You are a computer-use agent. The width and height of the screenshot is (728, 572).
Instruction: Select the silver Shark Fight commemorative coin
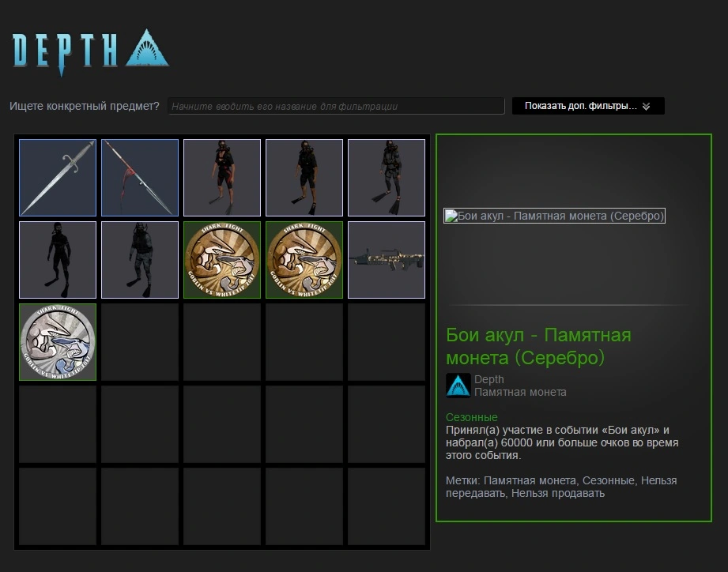(58, 342)
